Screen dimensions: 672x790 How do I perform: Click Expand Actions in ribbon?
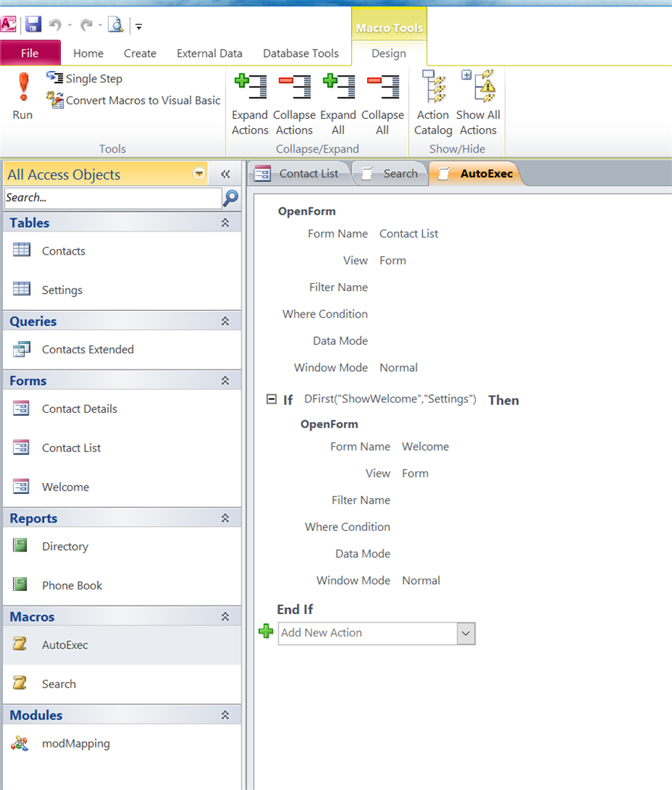click(250, 105)
